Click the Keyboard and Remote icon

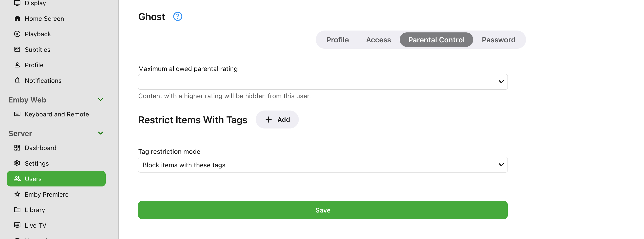pyautogui.click(x=17, y=114)
